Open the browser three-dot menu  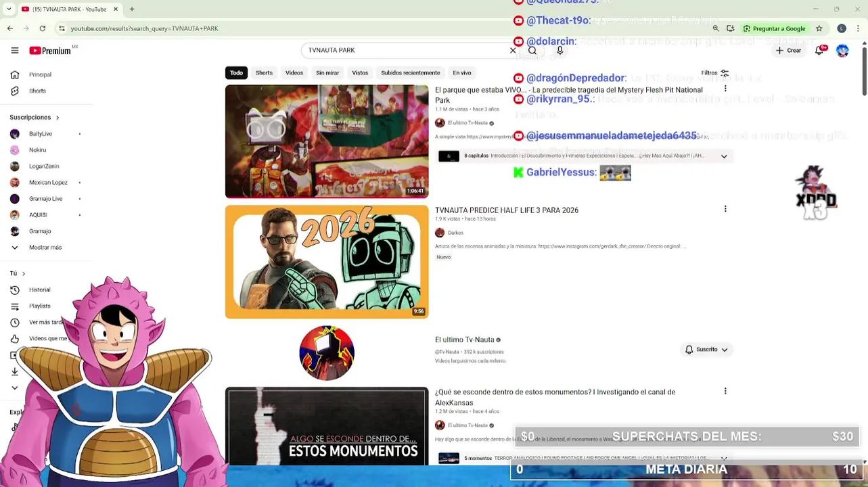859,28
